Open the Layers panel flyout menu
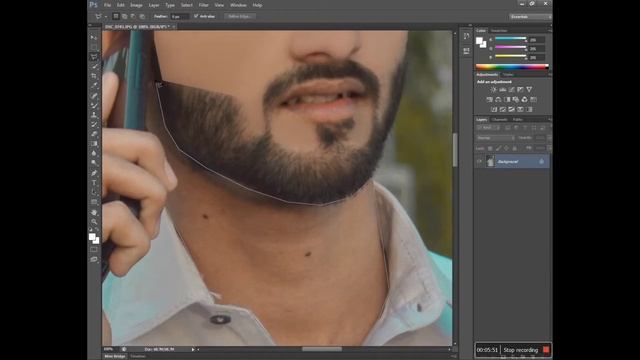Viewport: 640px width, 360px height. [549, 120]
